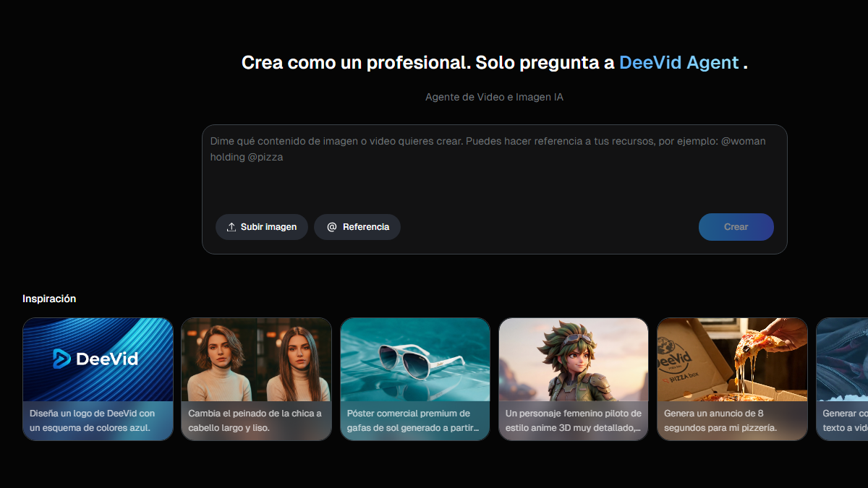Screen dimensions: 868x488
Task: Open the DeeVid Agent link in the headline
Action: point(678,62)
